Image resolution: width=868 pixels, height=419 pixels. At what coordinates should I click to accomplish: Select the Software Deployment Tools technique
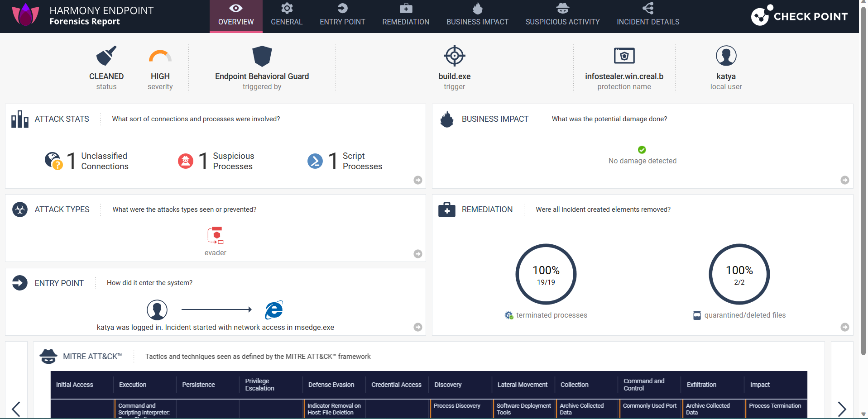click(x=524, y=409)
